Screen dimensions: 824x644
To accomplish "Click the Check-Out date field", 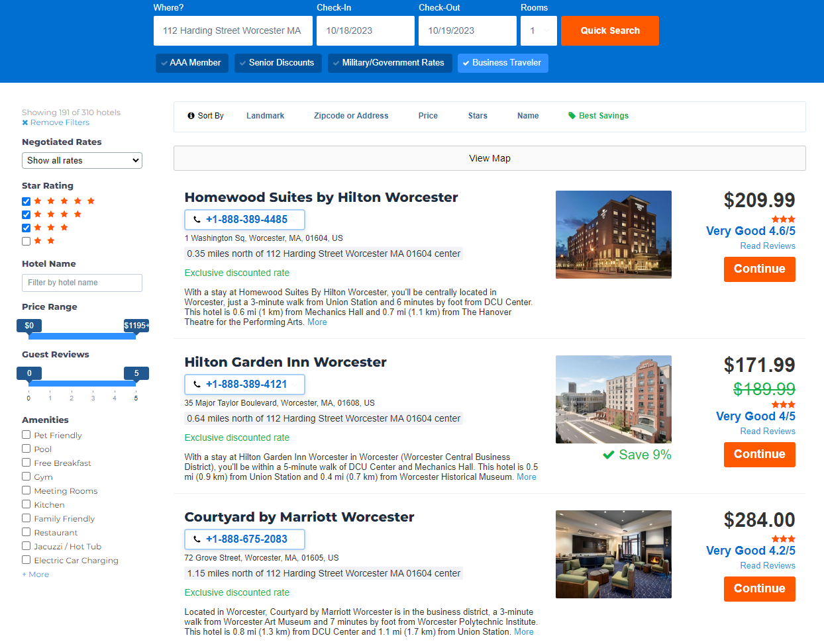I will pyautogui.click(x=468, y=31).
